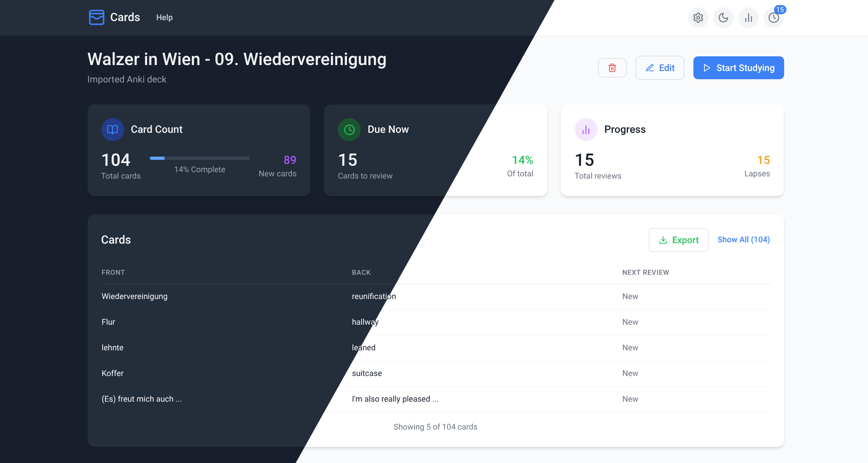Click the Edit deck button
This screenshot has width=868, height=463.
pos(659,68)
